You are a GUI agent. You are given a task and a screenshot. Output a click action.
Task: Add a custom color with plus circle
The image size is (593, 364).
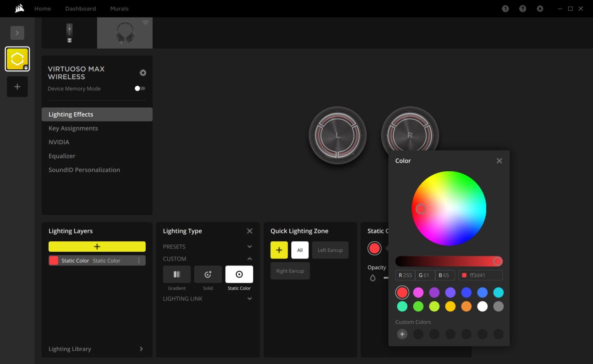pos(402,334)
